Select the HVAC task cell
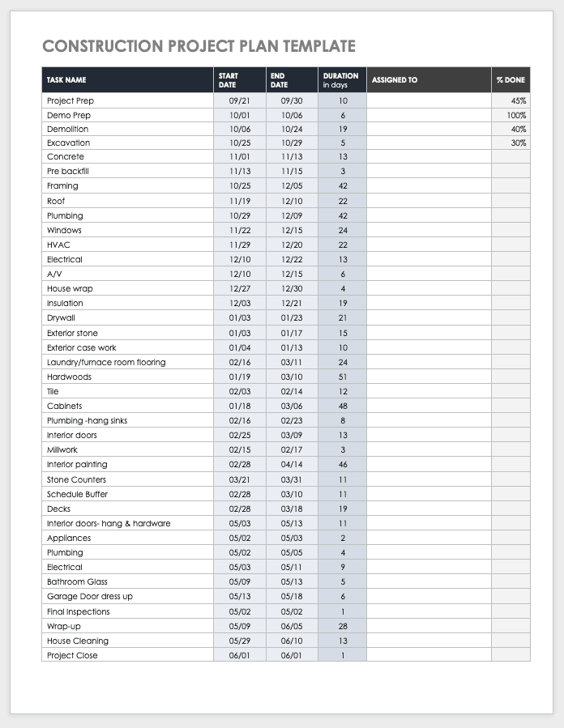Viewport: 564px width, 728px height. 58,245
